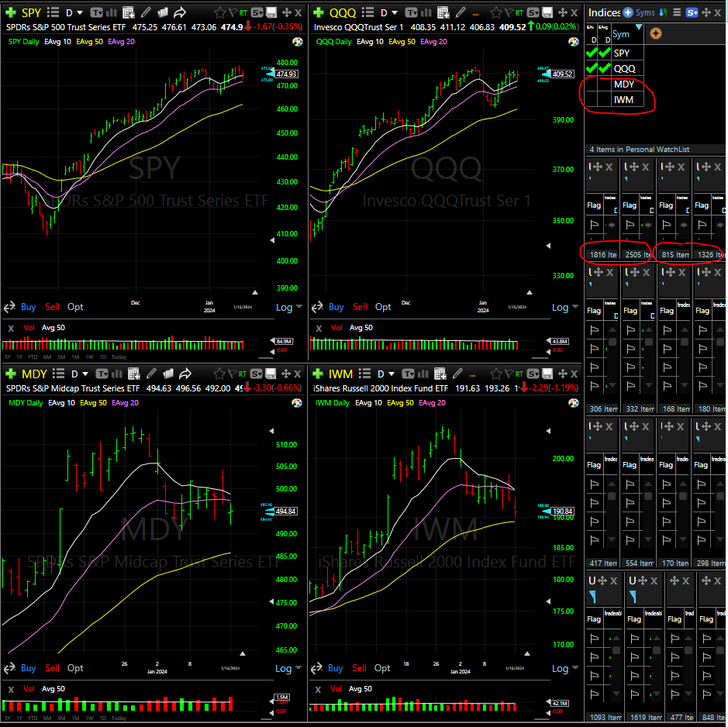
Task: Click the Avg 50 volume indicator label
Action: point(53,327)
